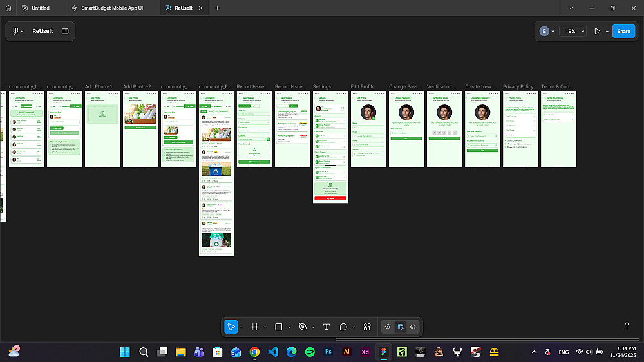Click the horizontal canvas scrollbar
644x362 pixels.
(x=488, y=339)
